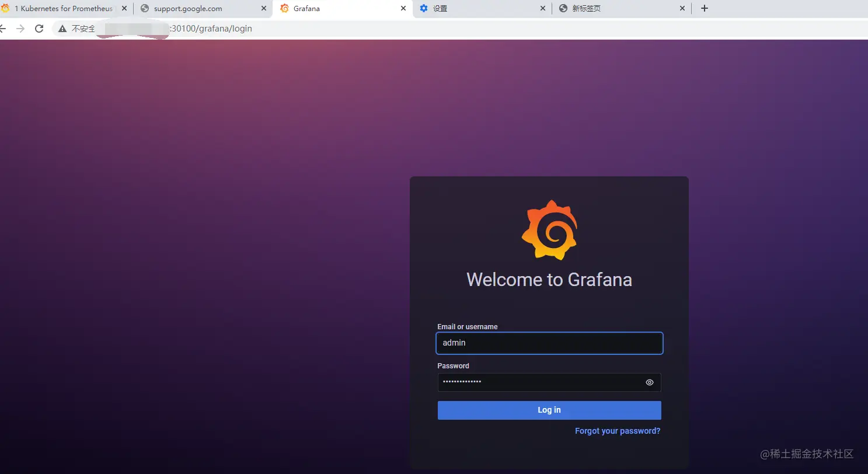Viewport: 868px width, 474px height.
Task: Switch to the 设置 tab
Action: click(x=482, y=8)
